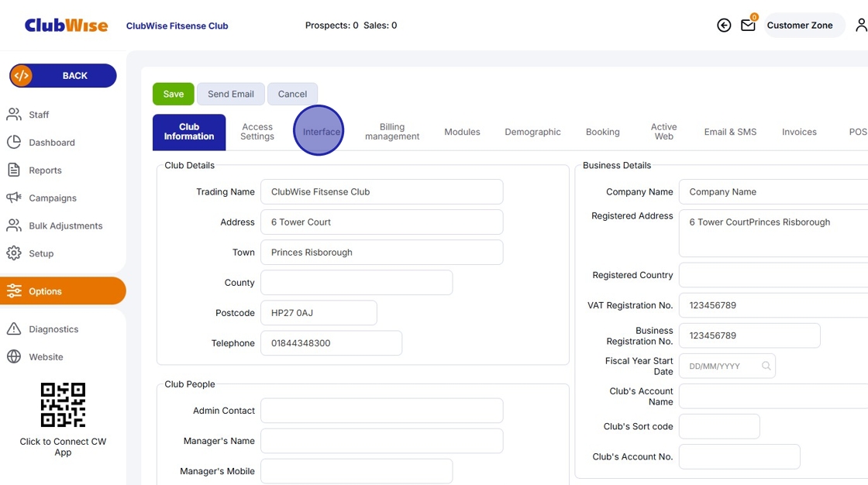Click the Registered Address text area
This screenshot has width=868, height=485.
point(774,233)
